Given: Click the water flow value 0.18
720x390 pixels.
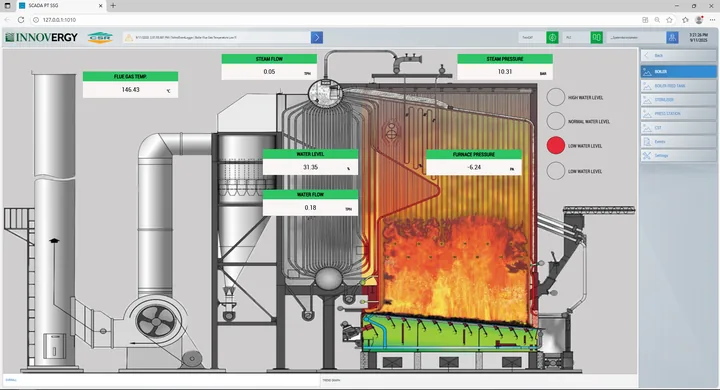Looking at the screenshot, I should (310, 208).
